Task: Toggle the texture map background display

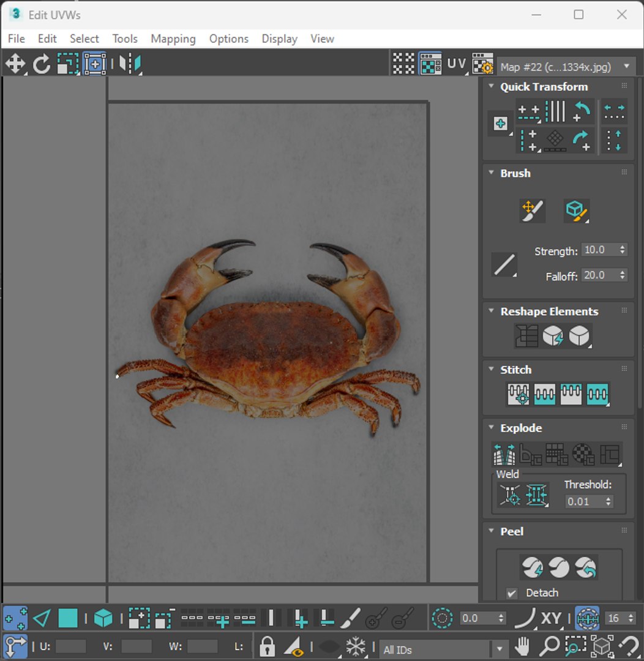Action: (x=430, y=64)
